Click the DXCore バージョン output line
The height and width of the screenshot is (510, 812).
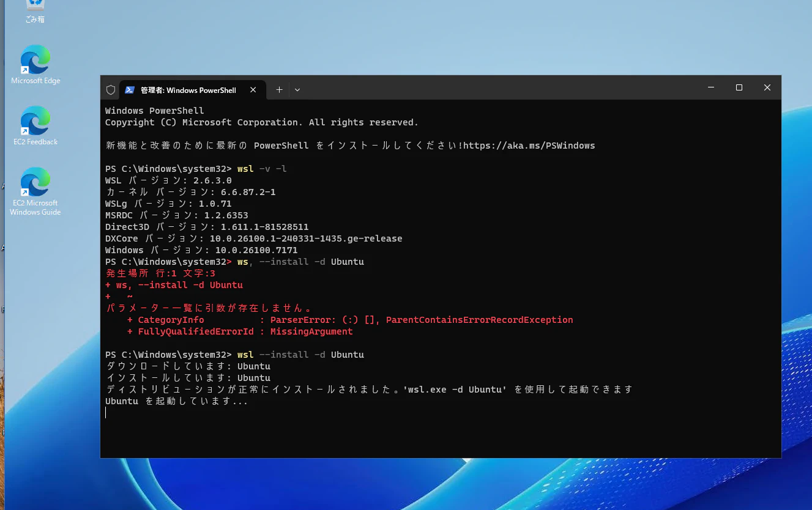254,238
